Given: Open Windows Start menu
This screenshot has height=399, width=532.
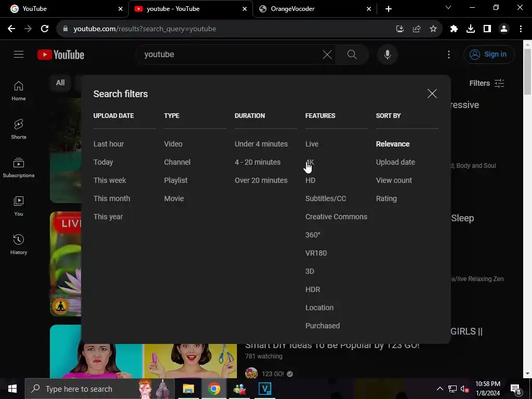Looking at the screenshot, I should pyautogui.click(x=12, y=389).
